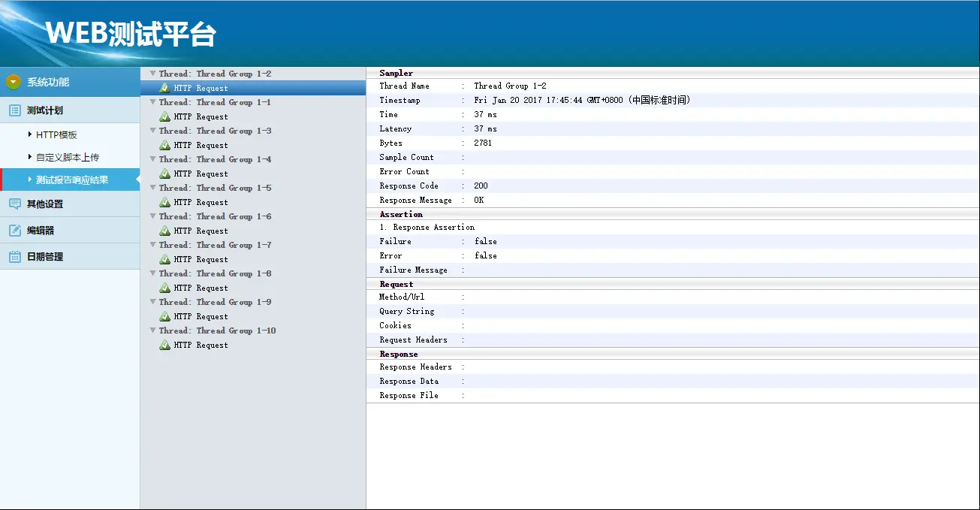Click the Method/Url label

click(x=402, y=297)
